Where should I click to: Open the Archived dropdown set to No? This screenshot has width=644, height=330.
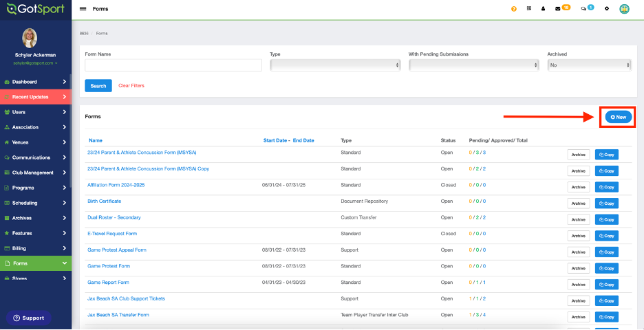[x=590, y=65]
